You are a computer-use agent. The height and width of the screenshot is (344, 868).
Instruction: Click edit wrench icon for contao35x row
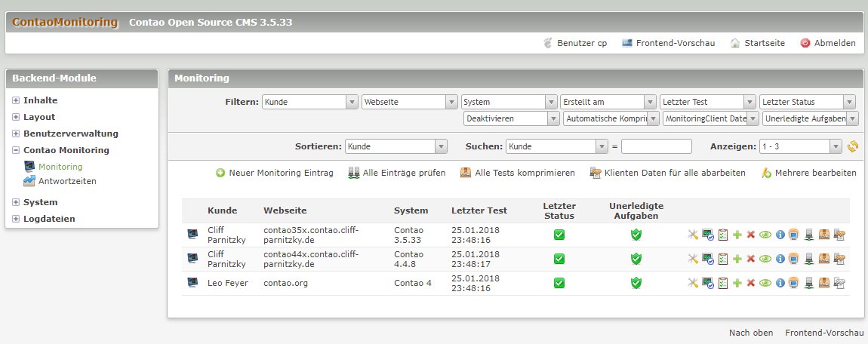click(x=693, y=235)
